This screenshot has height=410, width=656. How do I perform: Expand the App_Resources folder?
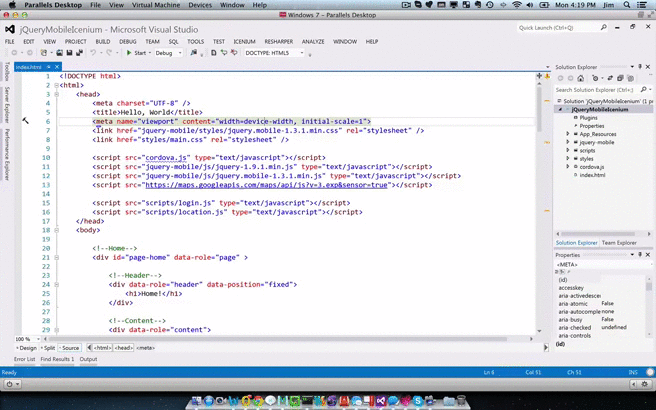568,134
